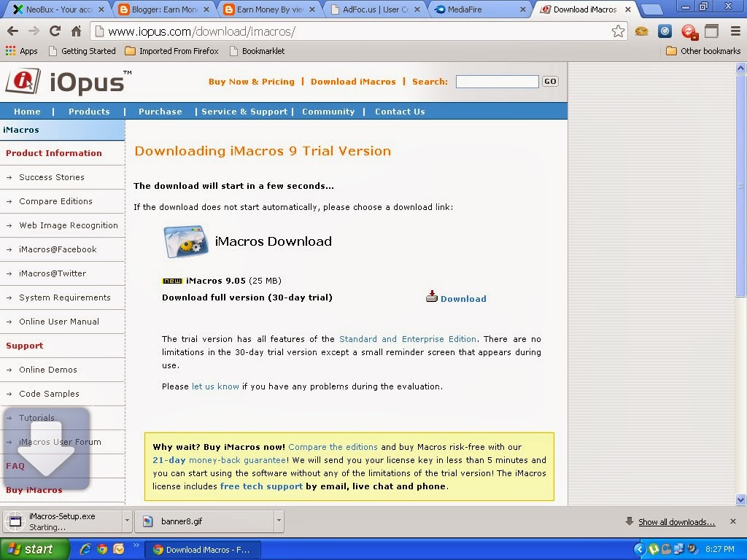Open the banner8.gif download item

[x=205, y=521]
